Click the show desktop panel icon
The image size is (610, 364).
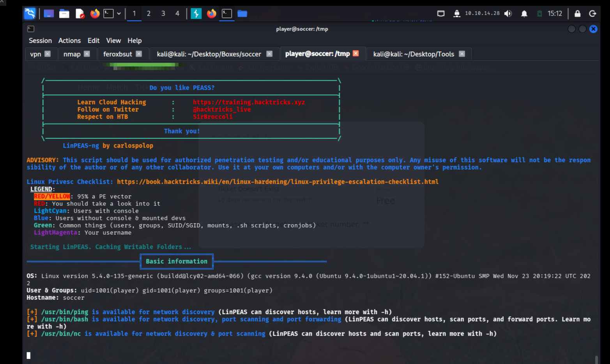[49, 14]
